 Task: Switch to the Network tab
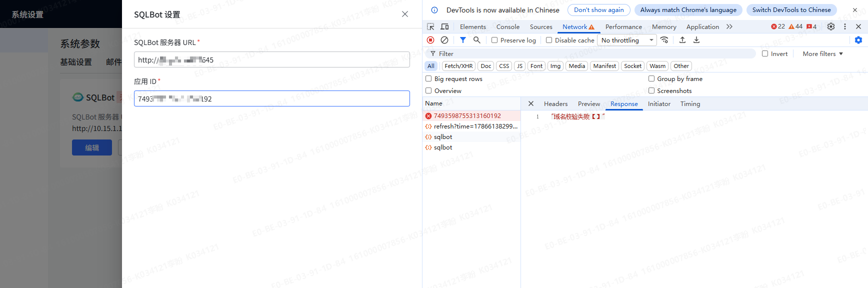point(578,26)
